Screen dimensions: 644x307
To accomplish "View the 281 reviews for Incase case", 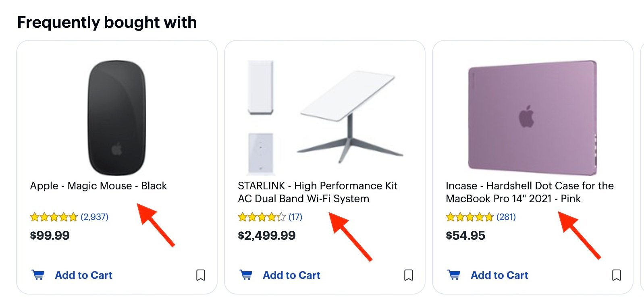I will pos(506,217).
